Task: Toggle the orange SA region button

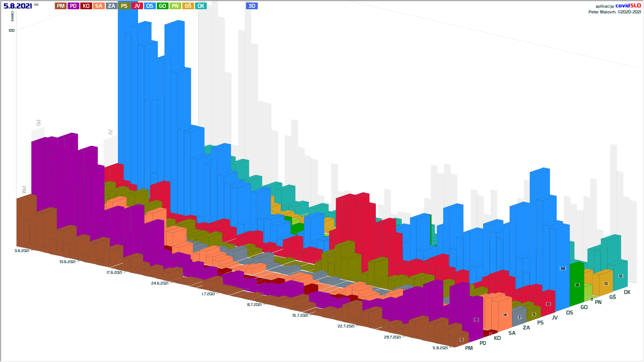Action: point(99,6)
